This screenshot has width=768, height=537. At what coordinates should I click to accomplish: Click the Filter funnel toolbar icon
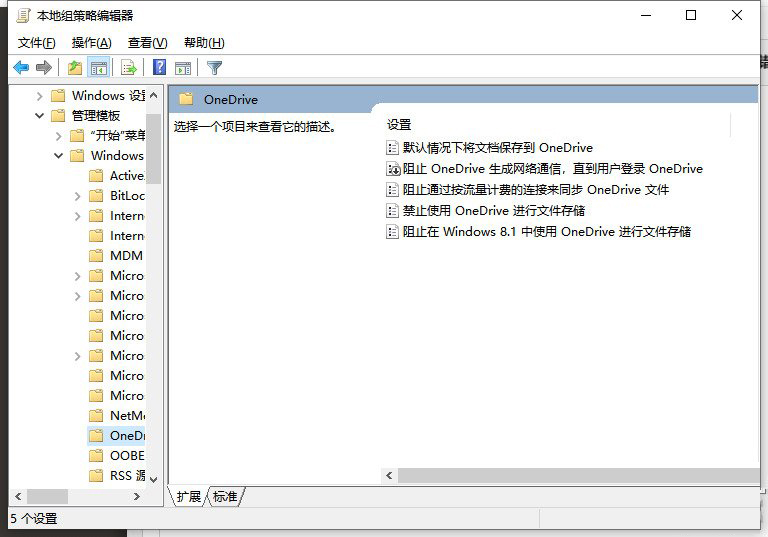point(215,68)
